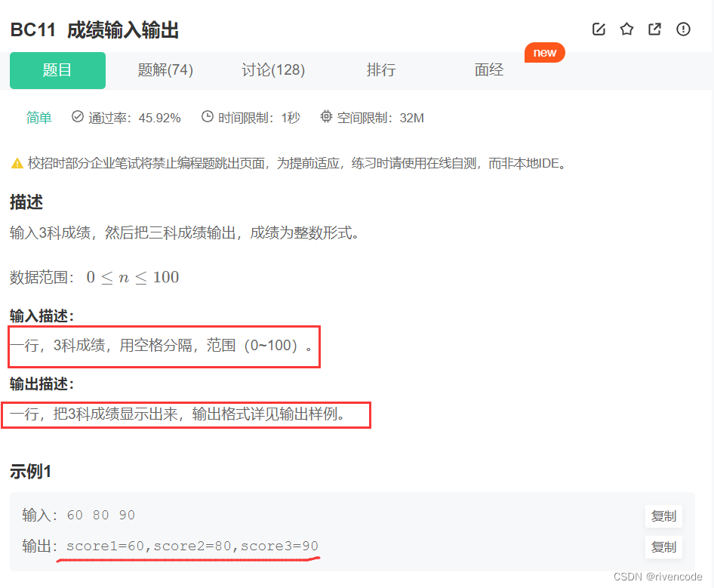714x588 pixels.
Task: Open the 排行 tab
Action: 381,70
